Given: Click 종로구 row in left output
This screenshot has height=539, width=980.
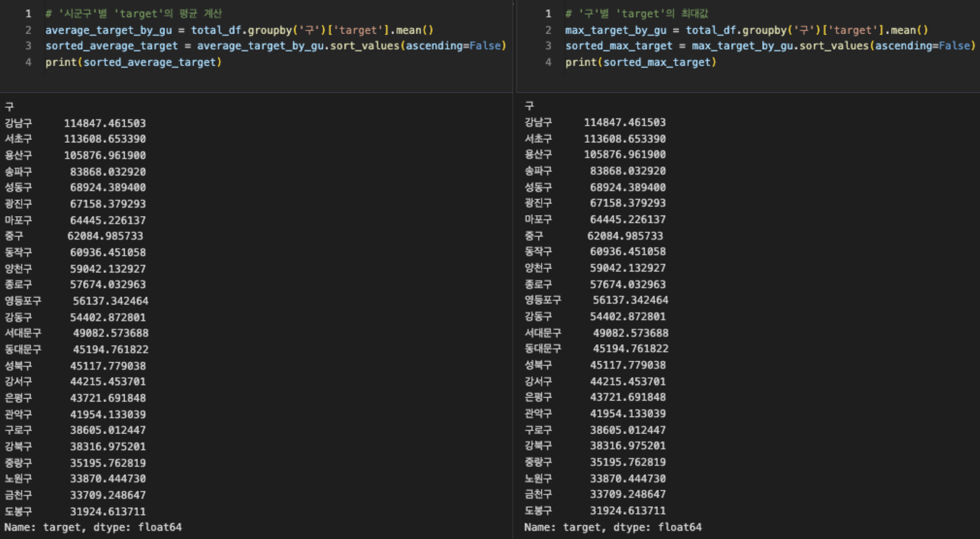Looking at the screenshot, I should pyautogui.click(x=75, y=285).
